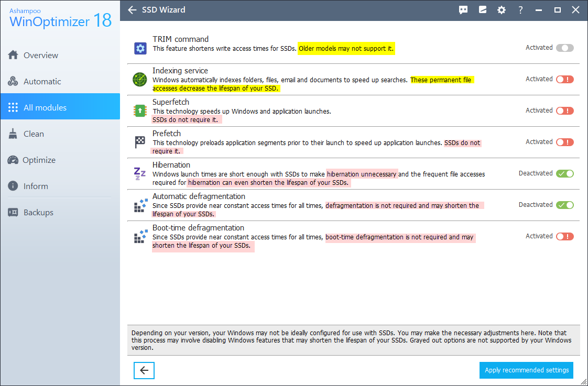
Task: Click Deactivated label in Automatic defragmentation row
Action: [536, 205]
